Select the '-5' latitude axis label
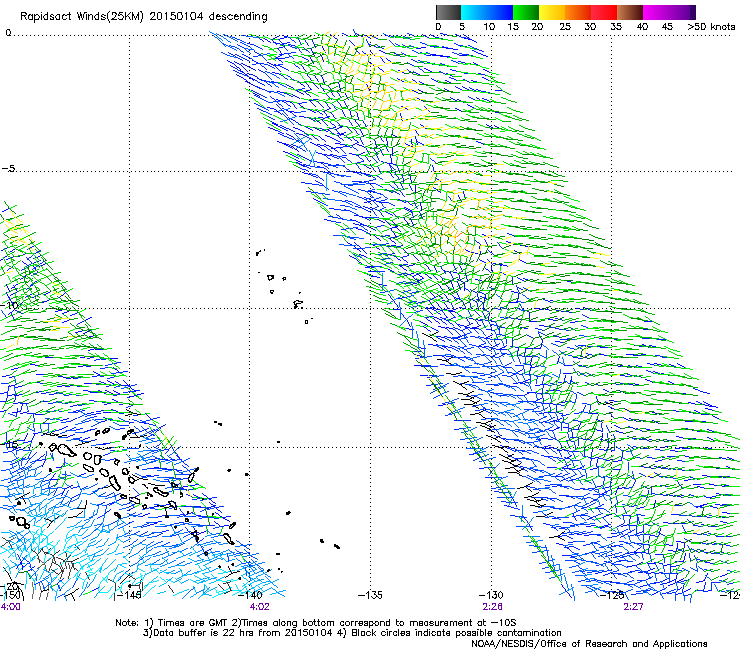This screenshot has width=740, height=650. (9, 168)
